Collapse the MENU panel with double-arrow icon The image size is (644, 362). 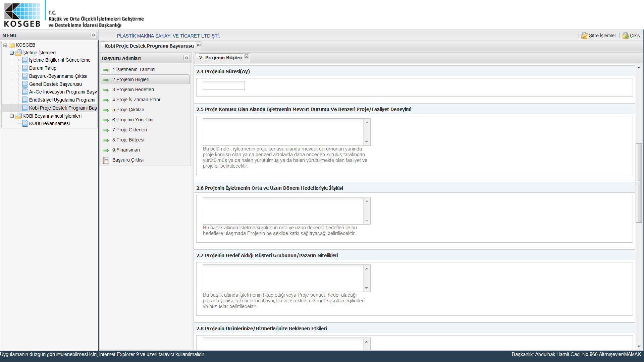tap(94, 35)
